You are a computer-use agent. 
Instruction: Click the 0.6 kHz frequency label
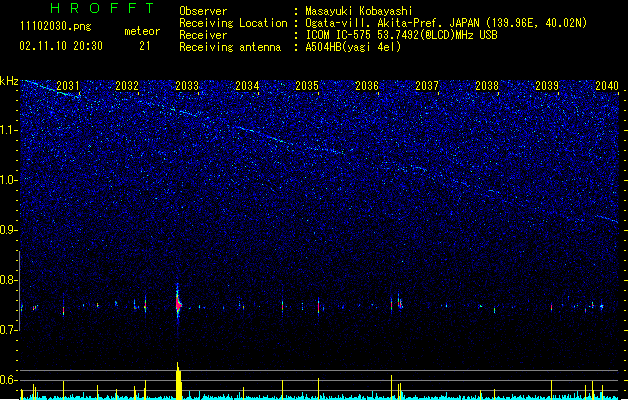coord(9,380)
